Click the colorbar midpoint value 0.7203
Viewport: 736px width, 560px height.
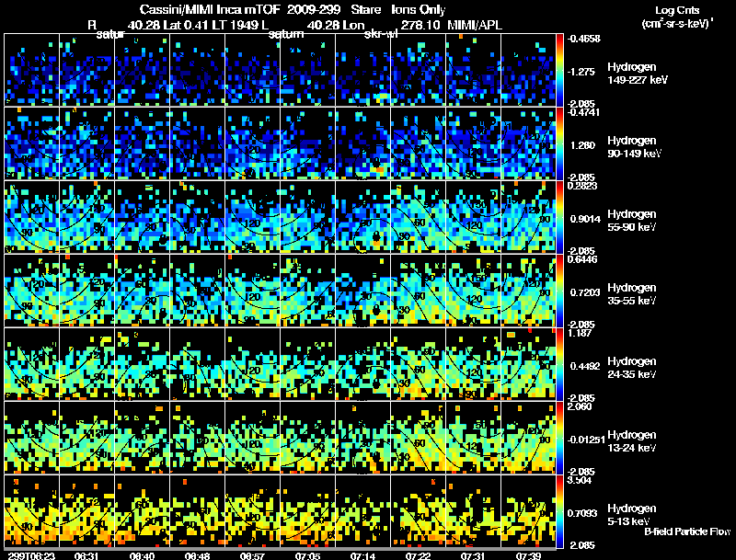pos(585,292)
